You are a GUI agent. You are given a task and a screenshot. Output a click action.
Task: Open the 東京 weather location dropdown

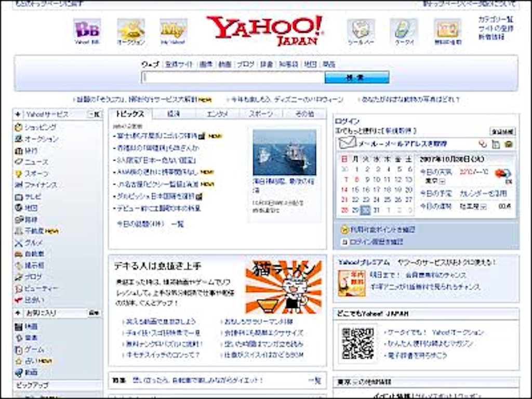coord(442,181)
